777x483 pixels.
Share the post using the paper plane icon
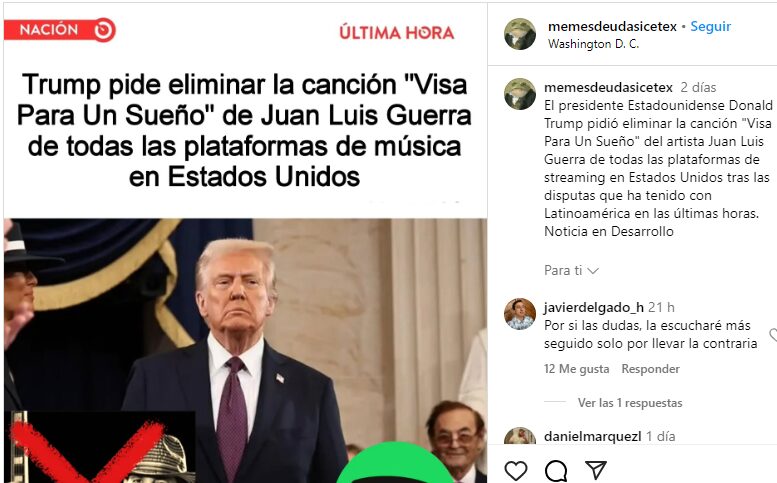pos(596,470)
